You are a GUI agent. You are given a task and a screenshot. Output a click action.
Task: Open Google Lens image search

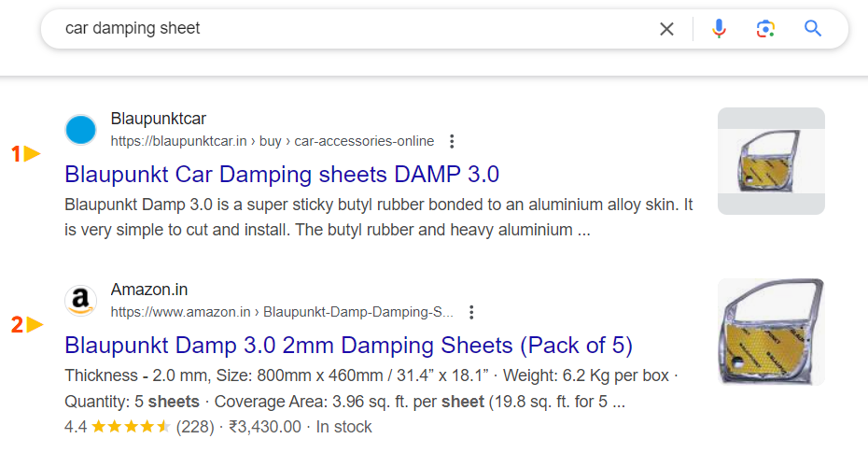pos(765,29)
